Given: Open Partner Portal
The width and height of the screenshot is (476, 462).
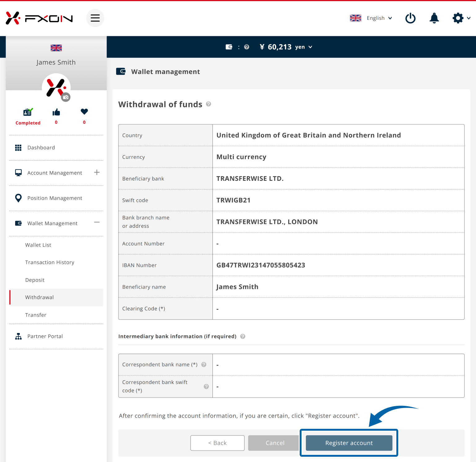Looking at the screenshot, I should (45, 336).
